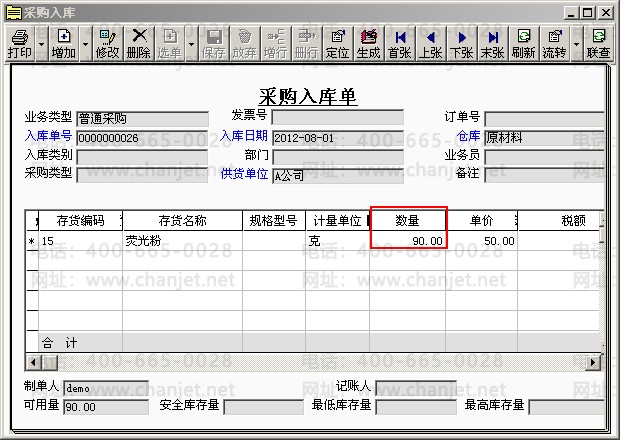
Task: Expand the dropdown arrow beside 打印
Action: (42, 44)
